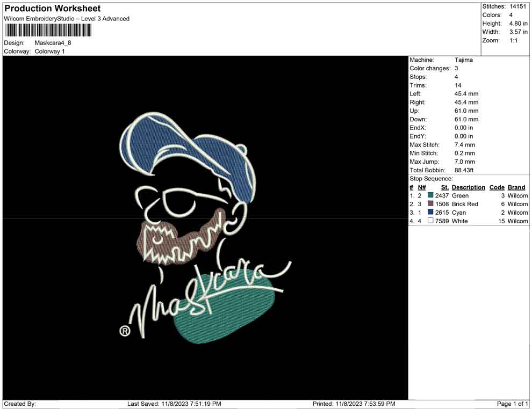Image resolution: width=532 pixels, height=409 pixels.
Task: Click the 'Wilcom EmbroideryStudio – Level 3 Advanced' text
Action: click(67, 19)
